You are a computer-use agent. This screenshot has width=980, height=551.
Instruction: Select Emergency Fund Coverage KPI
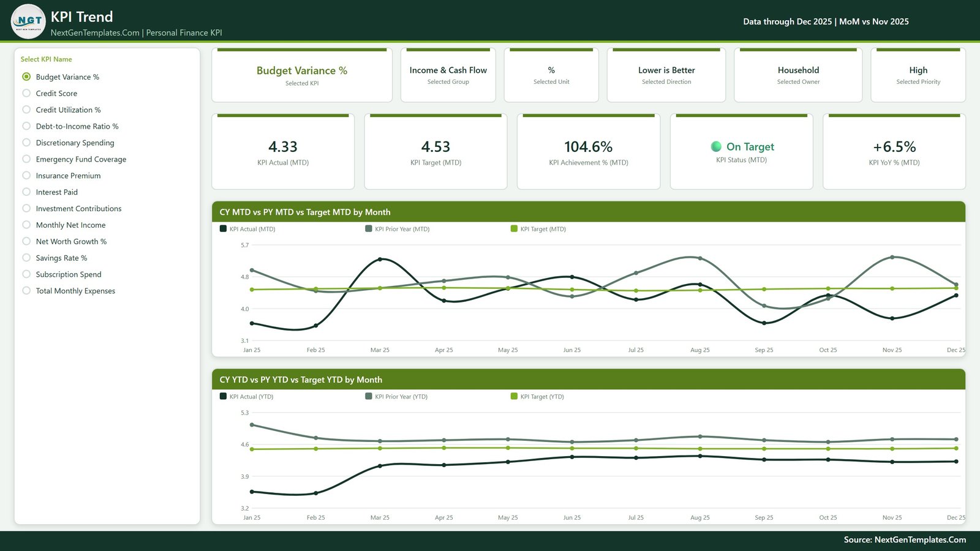(26, 159)
